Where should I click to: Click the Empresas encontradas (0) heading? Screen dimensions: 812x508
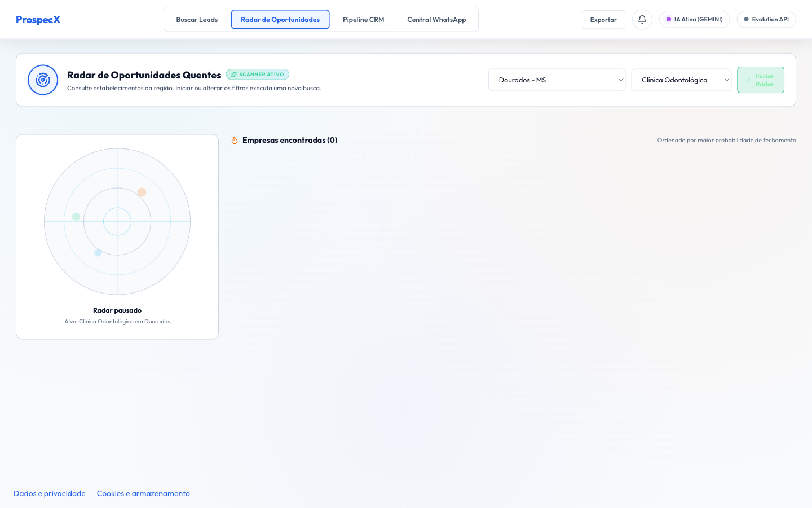coord(290,141)
